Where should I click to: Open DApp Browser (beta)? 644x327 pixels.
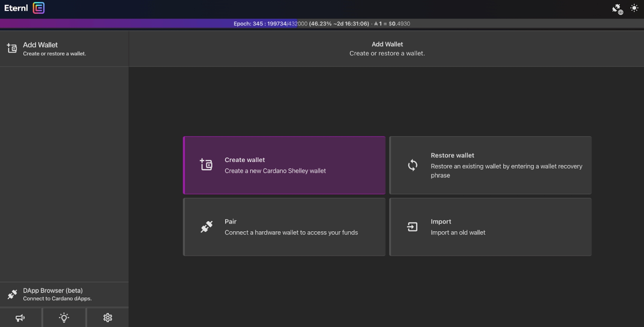click(x=57, y=294)
